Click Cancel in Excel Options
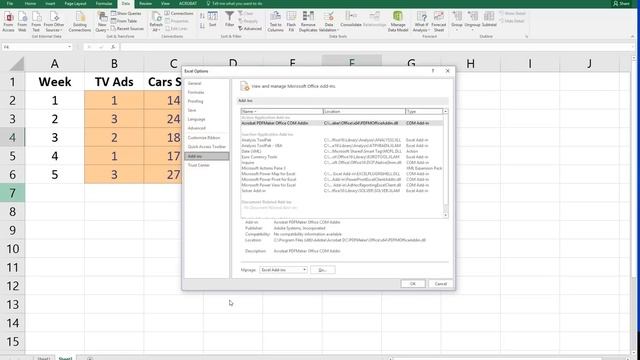Image resolution: width=640 pixels, height=360 pixels. 441,284
